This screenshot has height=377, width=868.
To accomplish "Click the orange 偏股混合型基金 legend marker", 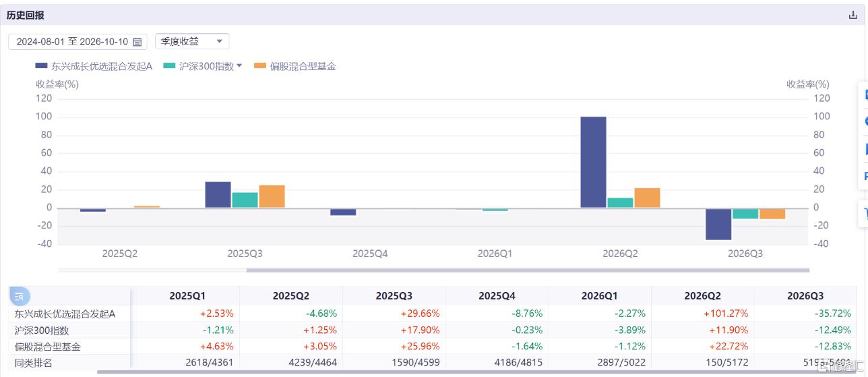I will point(260,66).
